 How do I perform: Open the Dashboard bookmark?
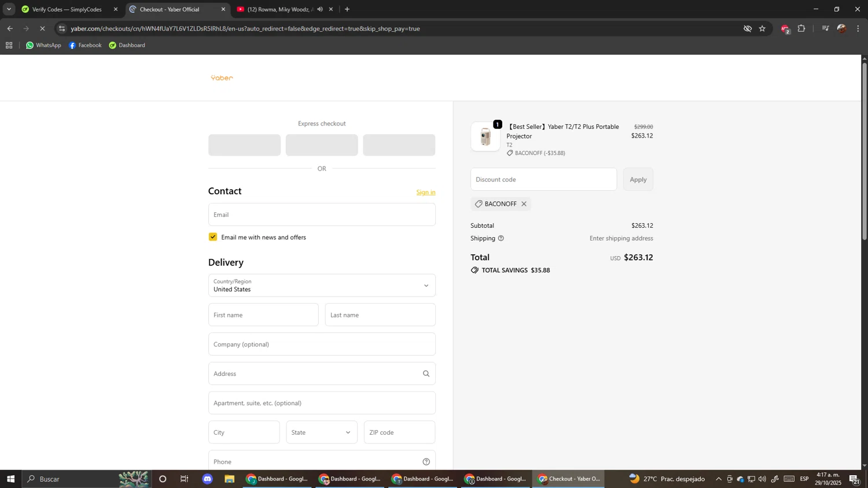127,45
